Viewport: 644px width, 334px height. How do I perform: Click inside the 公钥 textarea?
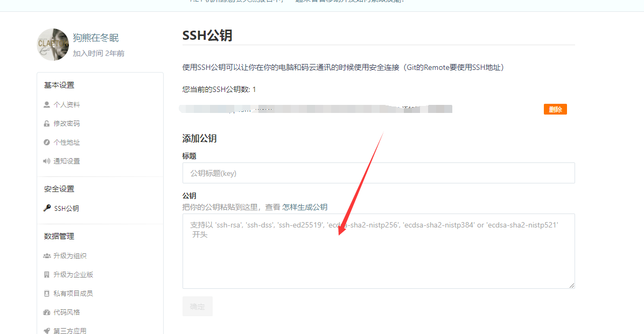(x=379, y=251)
